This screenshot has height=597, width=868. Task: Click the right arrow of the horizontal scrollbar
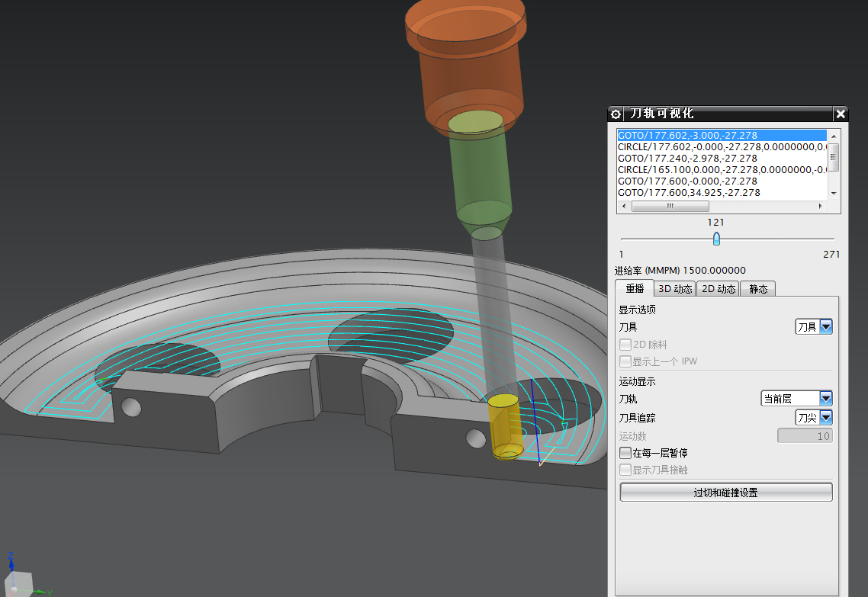coord(821,207)
